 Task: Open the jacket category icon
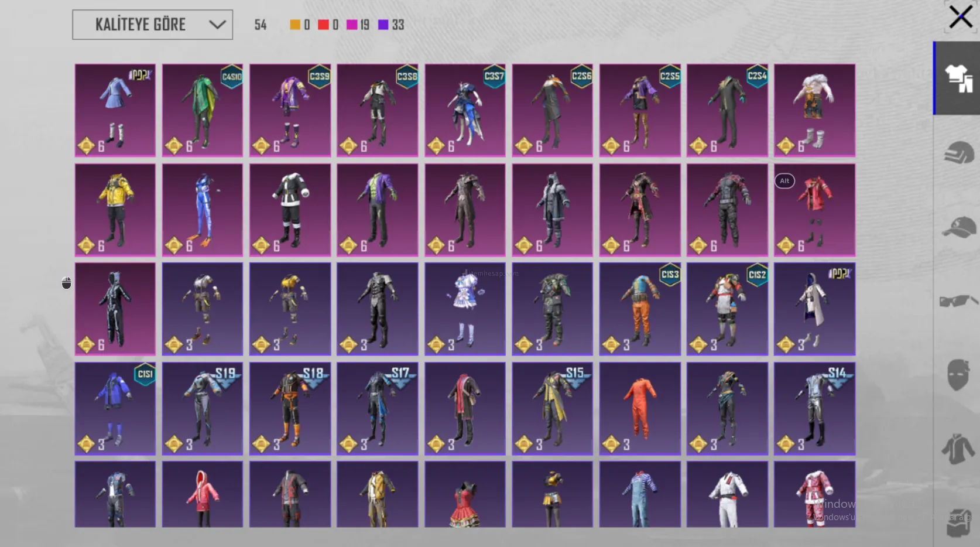tap(958, 449)
